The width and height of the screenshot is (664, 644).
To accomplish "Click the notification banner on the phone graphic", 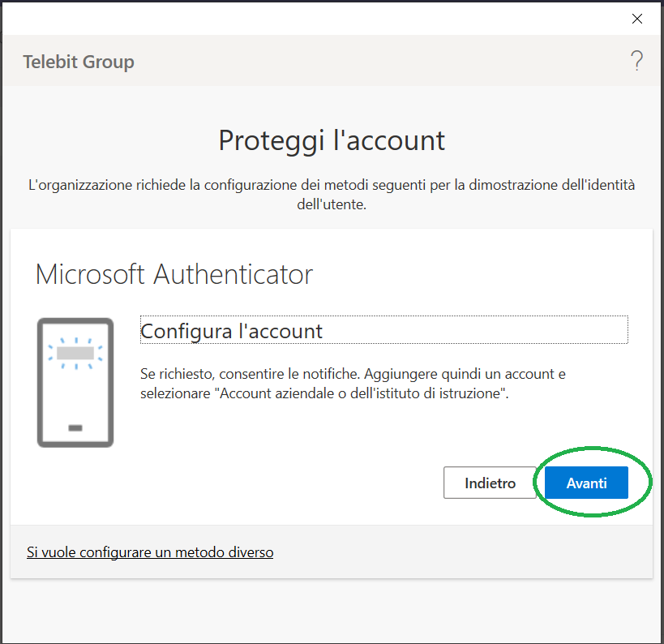I will point(75,353).
